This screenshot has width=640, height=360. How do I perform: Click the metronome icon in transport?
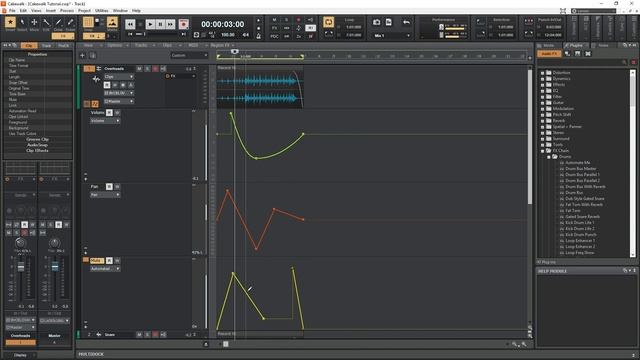258,36
